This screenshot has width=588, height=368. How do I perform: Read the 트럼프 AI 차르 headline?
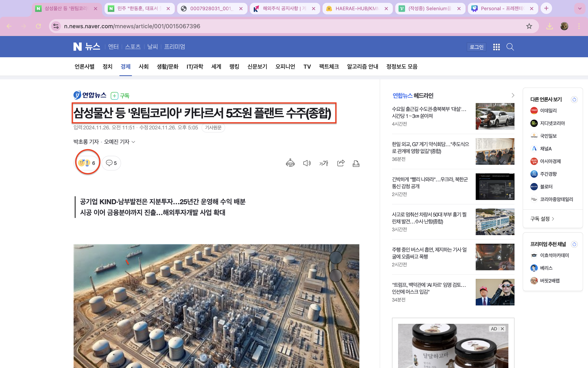click(429, 288)
